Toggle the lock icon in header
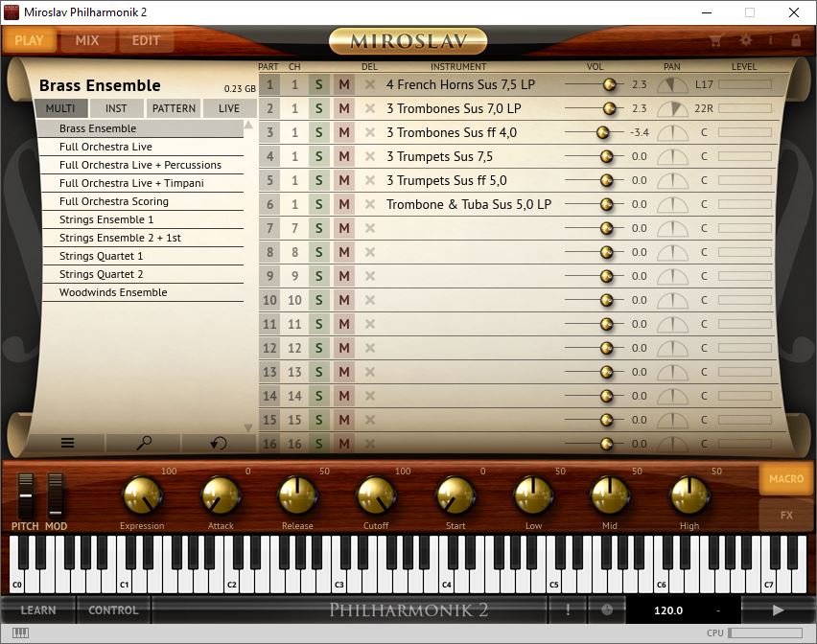817x644 pixels. [x=796, y=40]
